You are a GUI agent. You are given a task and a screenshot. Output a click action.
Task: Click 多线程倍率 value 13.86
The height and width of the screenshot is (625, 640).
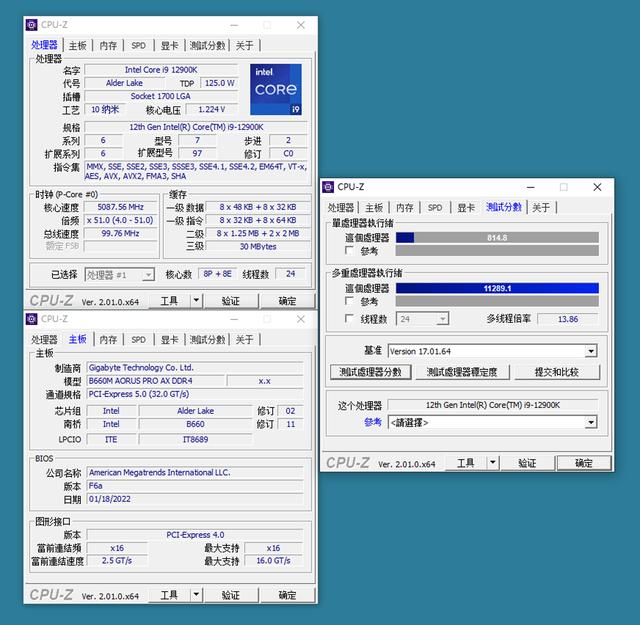(x=568, y=319)
